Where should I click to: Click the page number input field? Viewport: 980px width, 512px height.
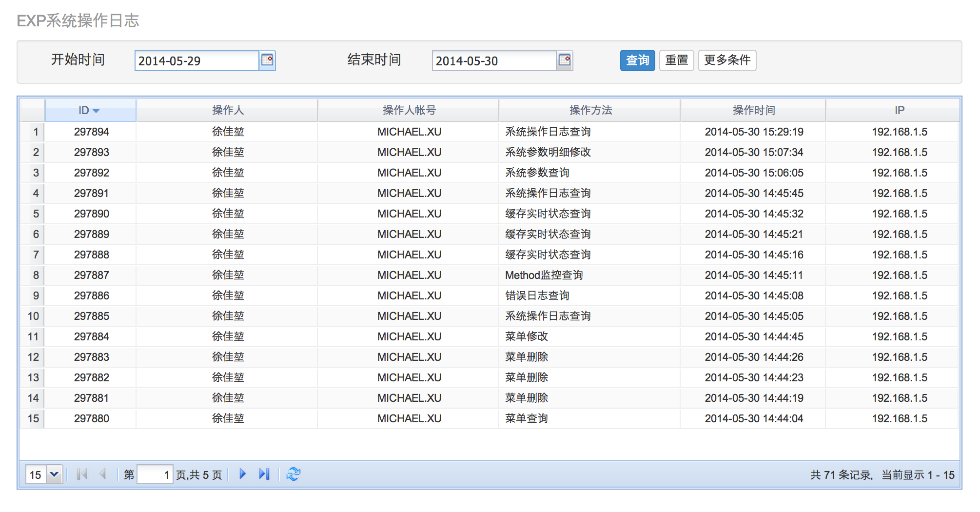coord(154,474)
